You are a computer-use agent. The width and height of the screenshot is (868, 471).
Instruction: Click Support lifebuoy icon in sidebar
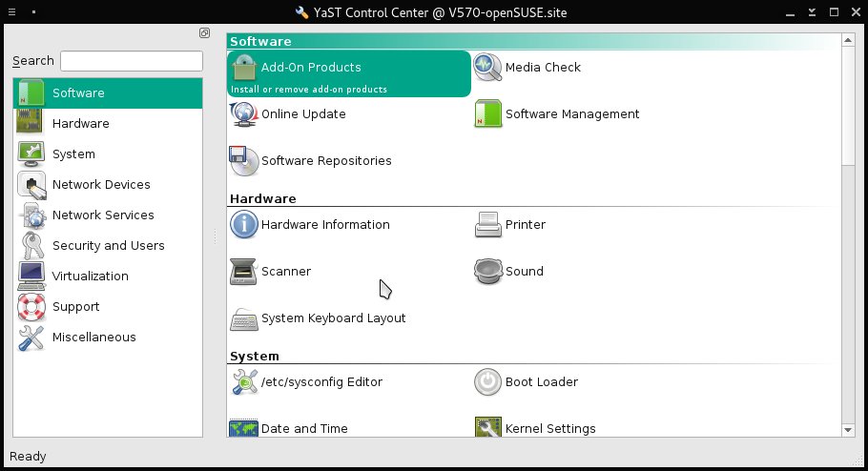pos(31,307)
